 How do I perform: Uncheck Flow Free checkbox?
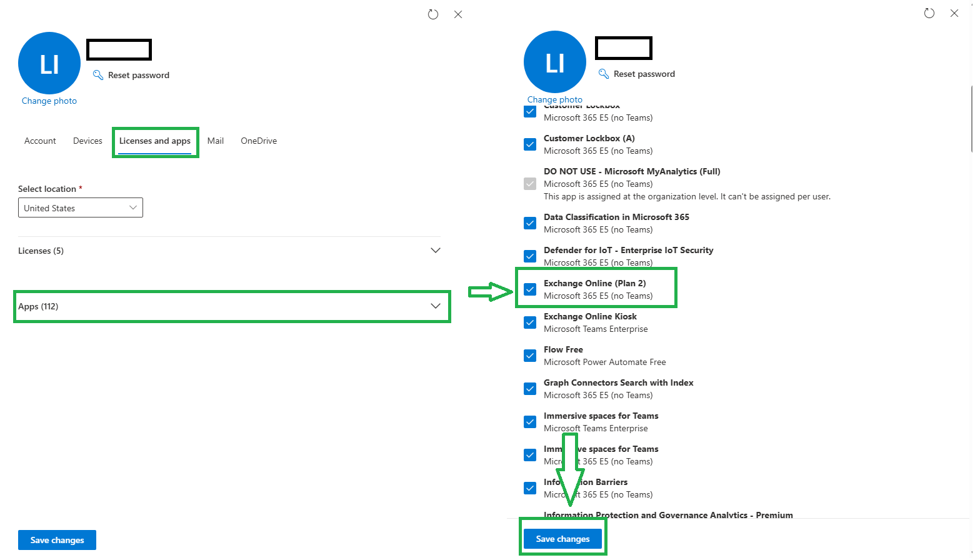coord(530,356)
